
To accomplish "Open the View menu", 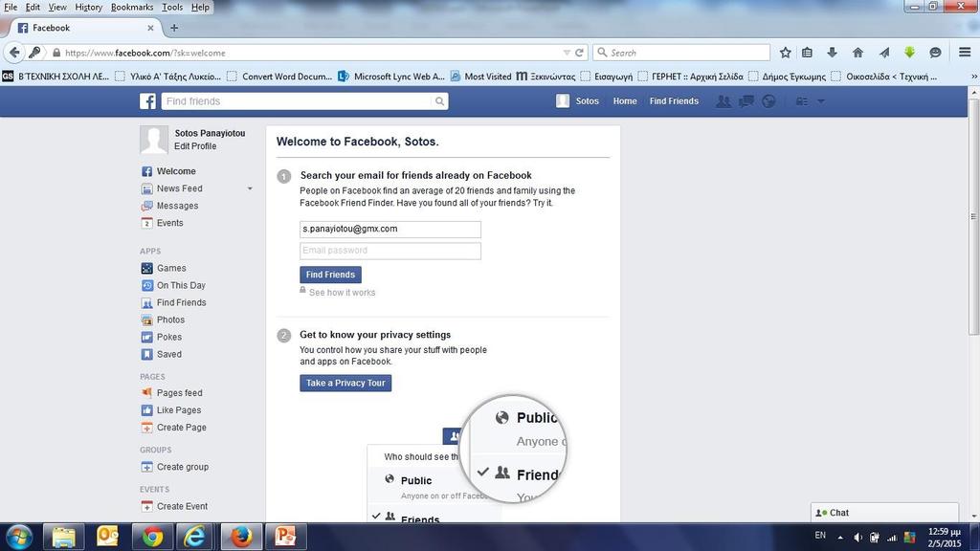I will [x=57, y=7].
